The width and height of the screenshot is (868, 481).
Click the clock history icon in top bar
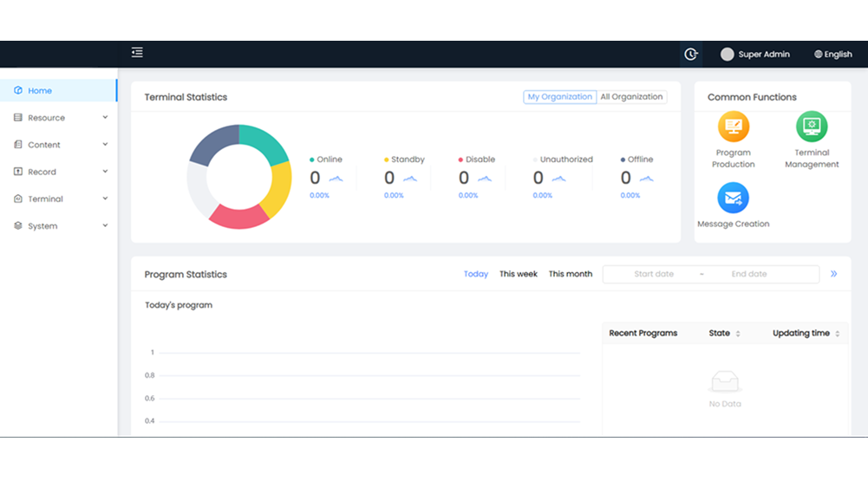pyautogui.click(x=690, y=54)
